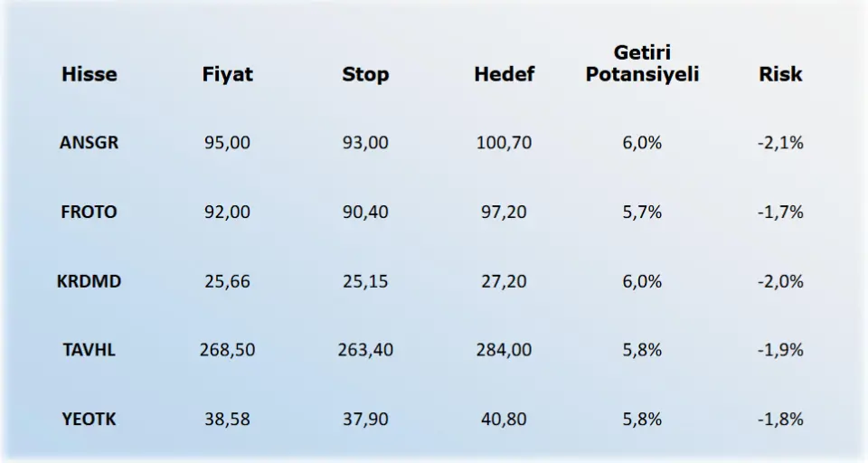
Task: Select the Fiyat column header
Action: tap(227, 74)
